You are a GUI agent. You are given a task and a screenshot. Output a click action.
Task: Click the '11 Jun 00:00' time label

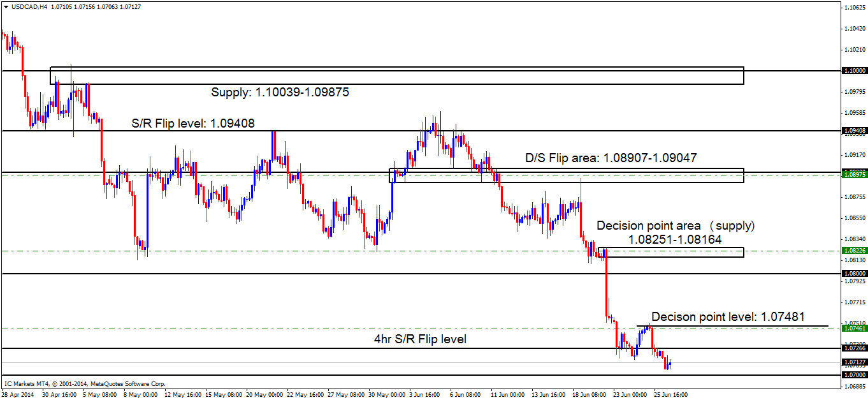pos(509,395)
